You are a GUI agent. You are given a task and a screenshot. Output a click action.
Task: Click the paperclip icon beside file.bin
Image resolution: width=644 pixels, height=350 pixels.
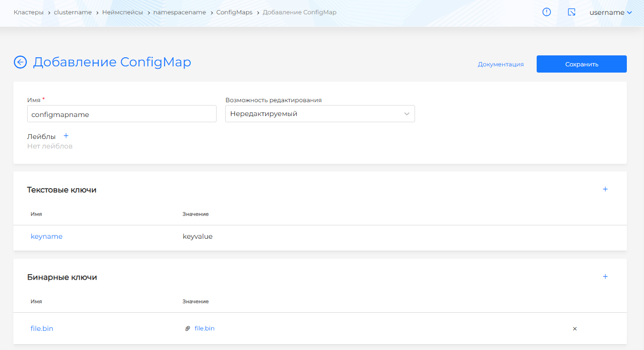tap(187, 329)
